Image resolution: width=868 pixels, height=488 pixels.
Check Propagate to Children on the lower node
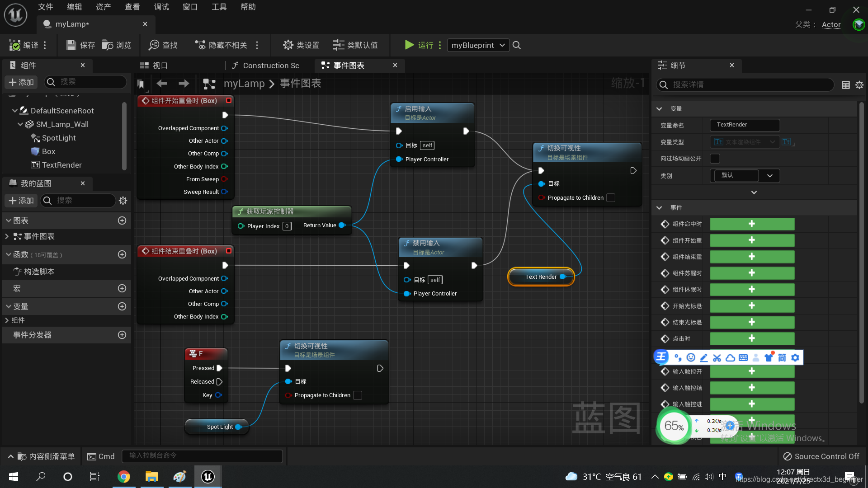(x=357, y=395)
